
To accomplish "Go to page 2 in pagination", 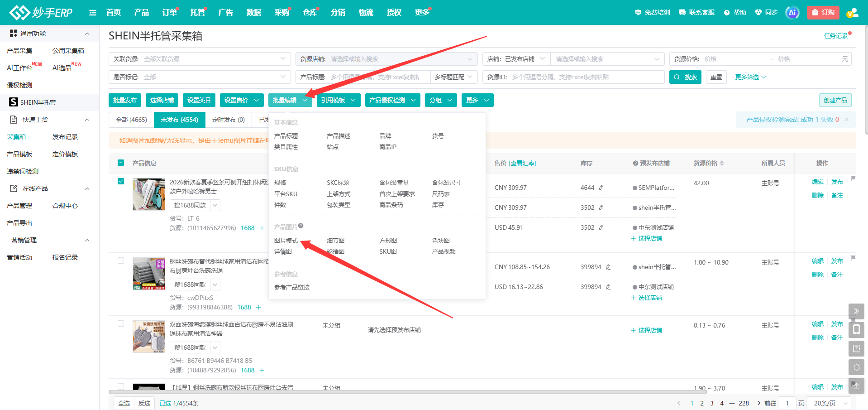I will click(x=702, y=403).
